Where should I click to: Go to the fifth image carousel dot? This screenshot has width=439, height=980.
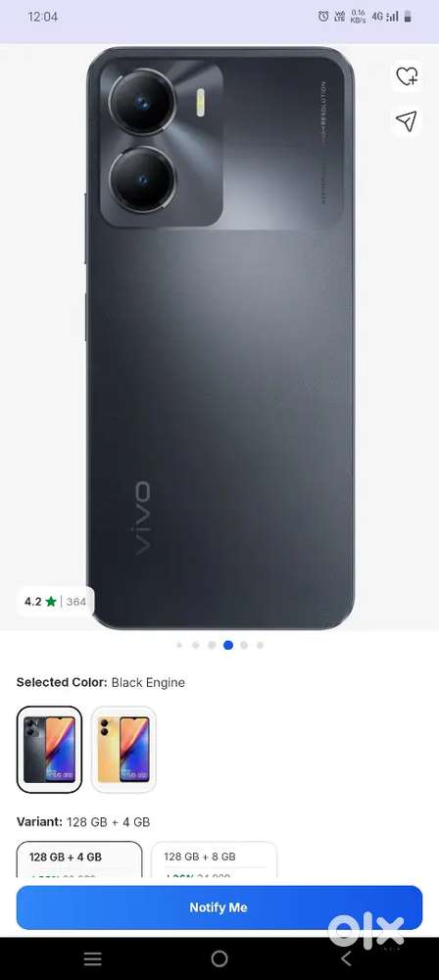click(x=244, y=645)
